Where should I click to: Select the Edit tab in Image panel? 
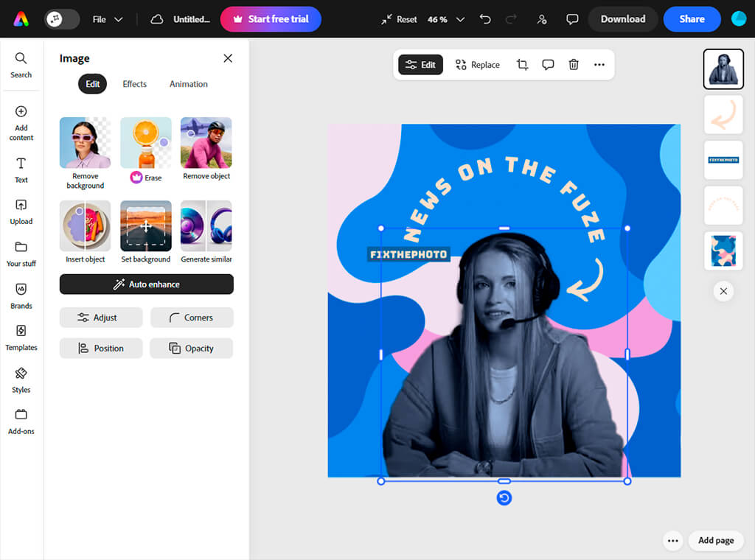click(92, 84)
